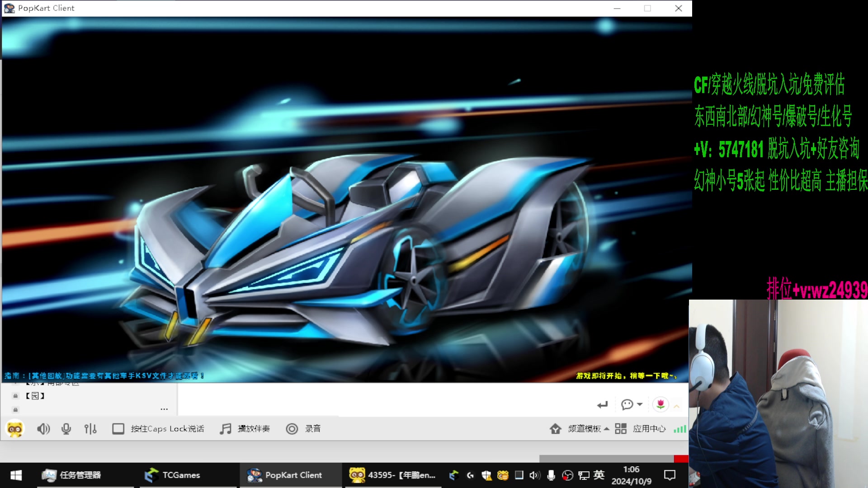Image resolution: width=868 pixels, height=488 pixels.
Task: Switch to 任务管理器 in the taskbar
Action: point(85,475)
